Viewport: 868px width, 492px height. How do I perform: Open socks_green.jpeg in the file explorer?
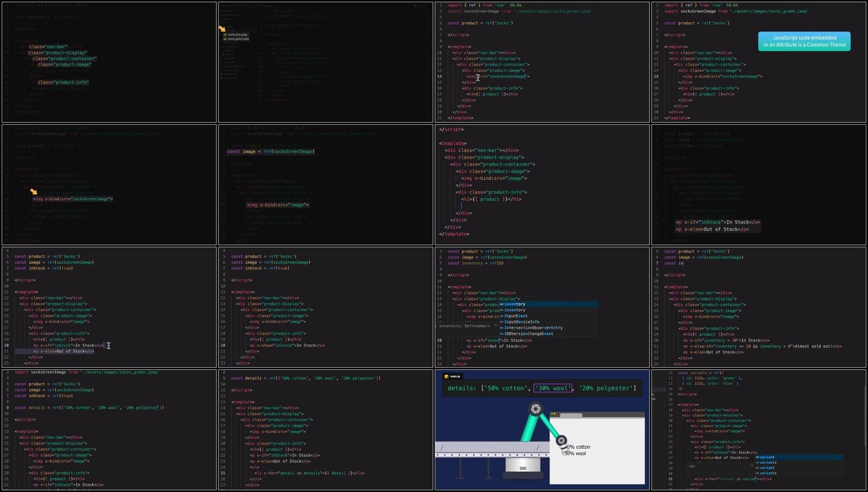click(238, 39)
